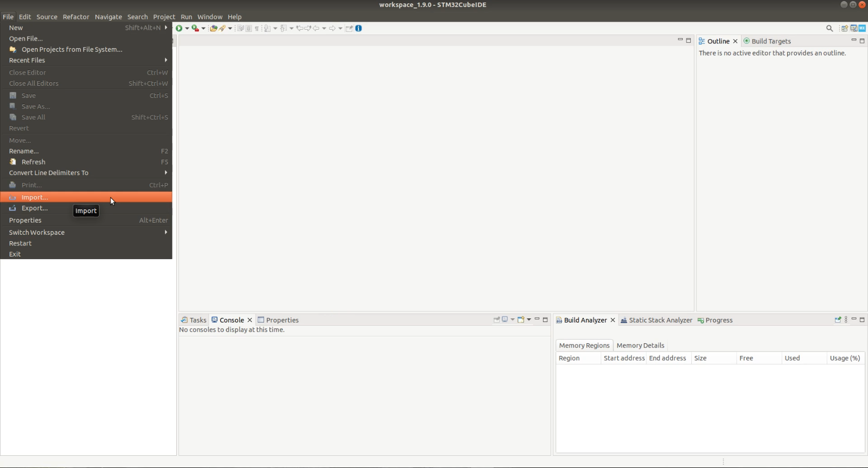Click the Pin Editor toolbar icon
The height and width of the screenshot is (468, 868).
click(x=349, y=29)
